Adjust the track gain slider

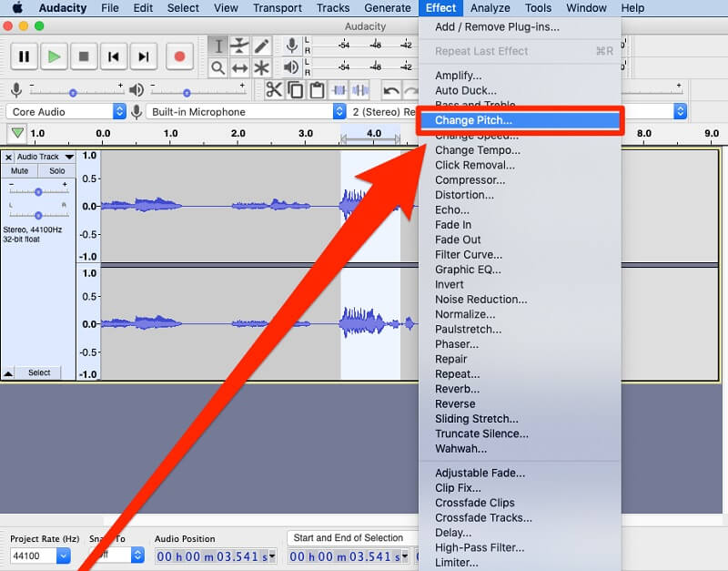37,191
